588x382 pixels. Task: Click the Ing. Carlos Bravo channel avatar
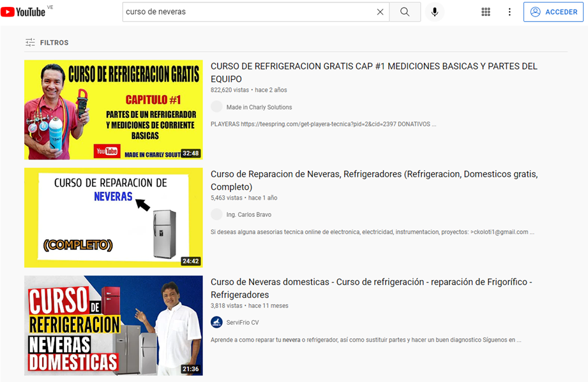pyautogui.click(x=216, y=214)
